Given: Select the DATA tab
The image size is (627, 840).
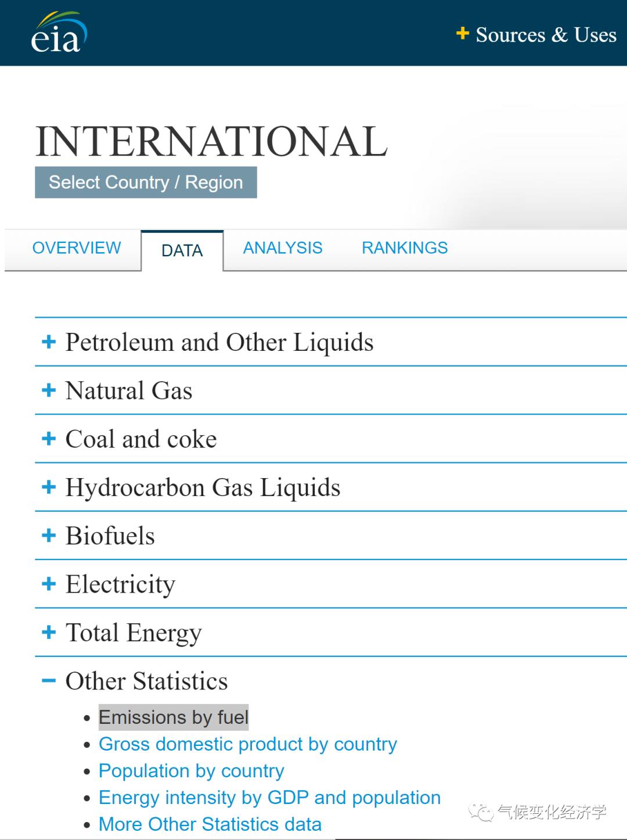Looking at the screenshot, I should 182,250.
